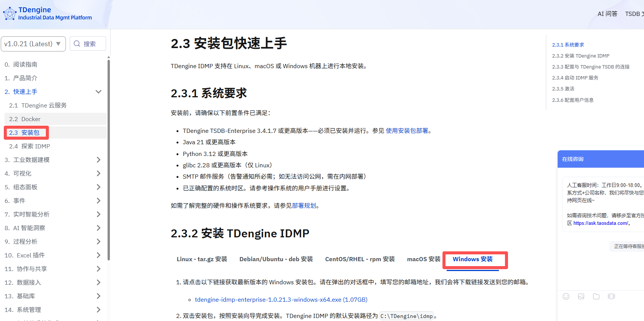Image resolution: width=644 pixels, height=321 pixels.
Task: Open 12. 数据接入 in the sidebar
Action: (23, 282)
